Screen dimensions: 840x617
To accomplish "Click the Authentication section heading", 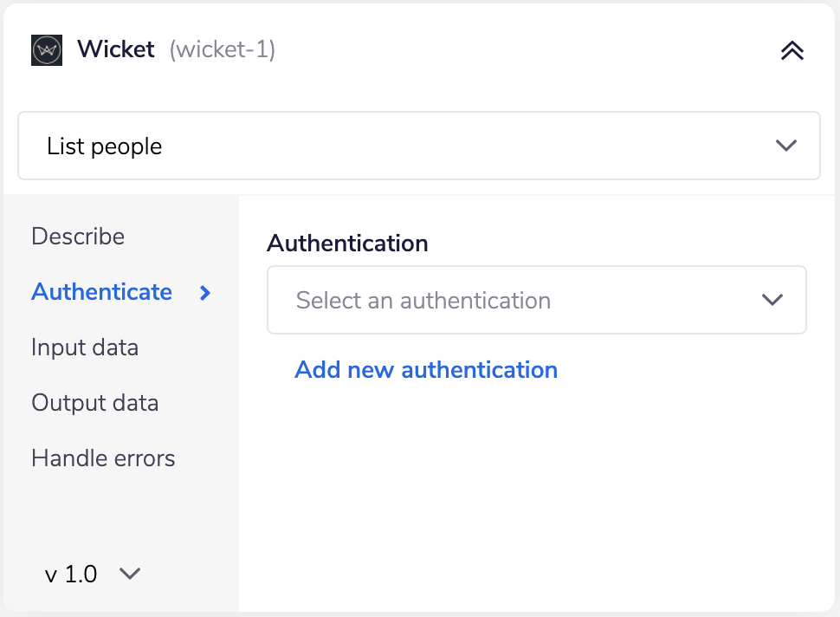I will 347,244.
